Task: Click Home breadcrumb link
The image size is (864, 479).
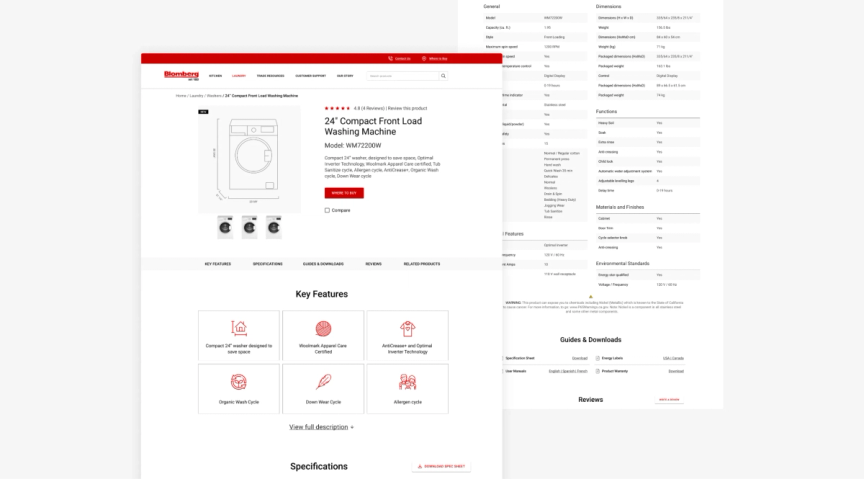Action: click(181, 96)
